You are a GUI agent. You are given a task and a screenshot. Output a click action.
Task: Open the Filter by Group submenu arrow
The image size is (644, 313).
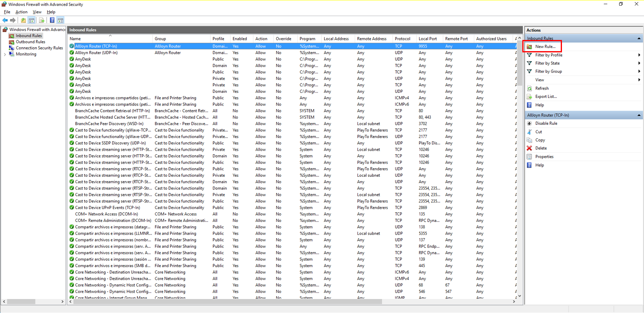tap(639, 72)
